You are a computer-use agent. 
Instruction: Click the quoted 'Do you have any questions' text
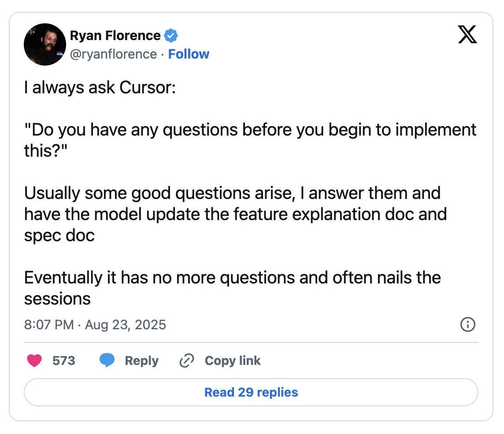[x=250, y=130]
